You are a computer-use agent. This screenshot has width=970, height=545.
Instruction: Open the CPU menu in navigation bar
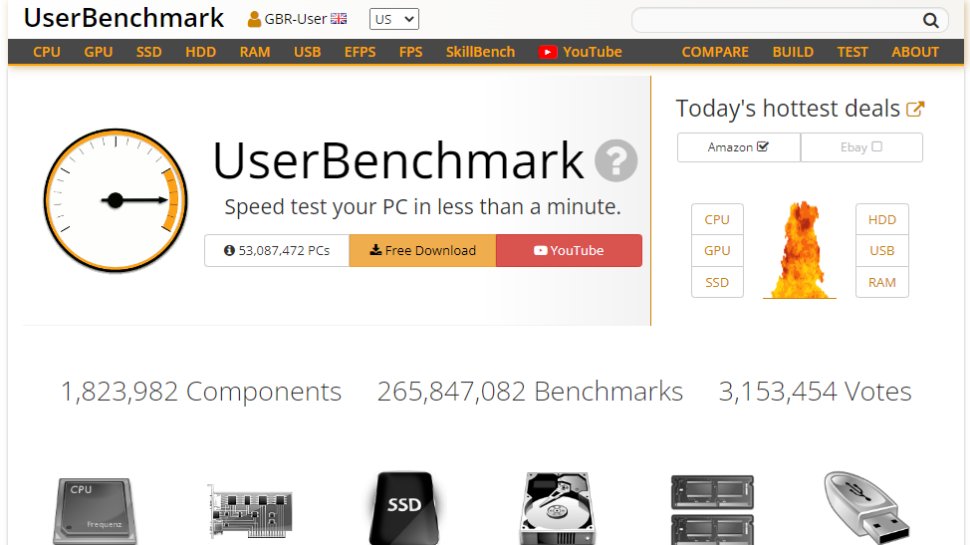pyautogui.click(x=46, y=52)
